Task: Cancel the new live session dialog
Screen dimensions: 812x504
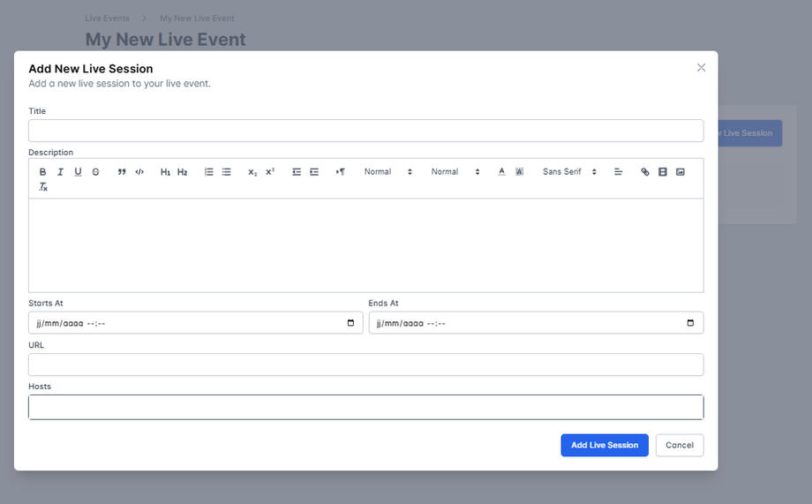Action: pyautogui.click(x=680, y=445)
